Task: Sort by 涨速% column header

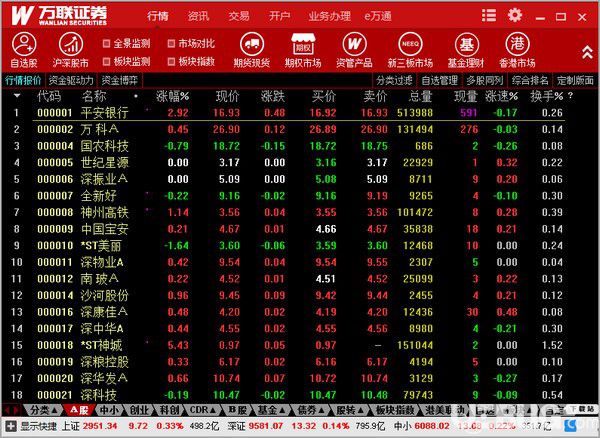Action: (x=501, y=96)
